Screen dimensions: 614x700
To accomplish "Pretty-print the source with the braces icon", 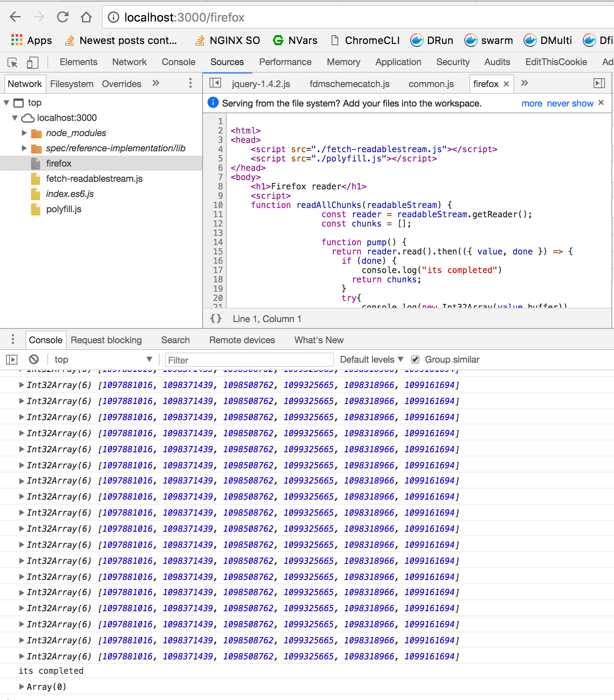I will pos(216,319).
